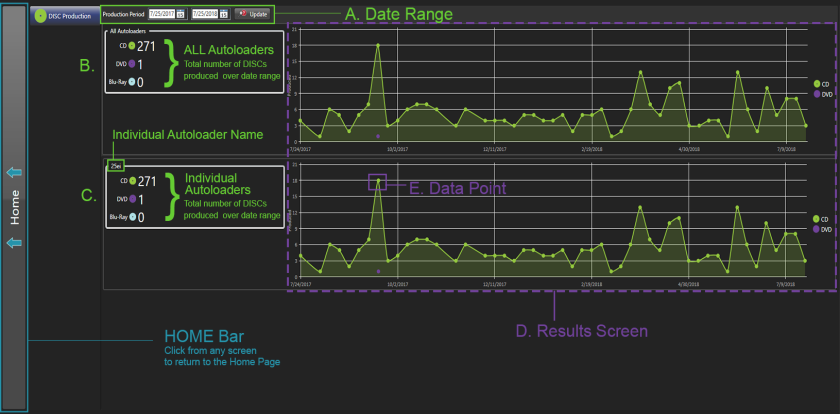Click the upper arrow icon on Home bar
The image size is (840, 414).
click(14, 174)
